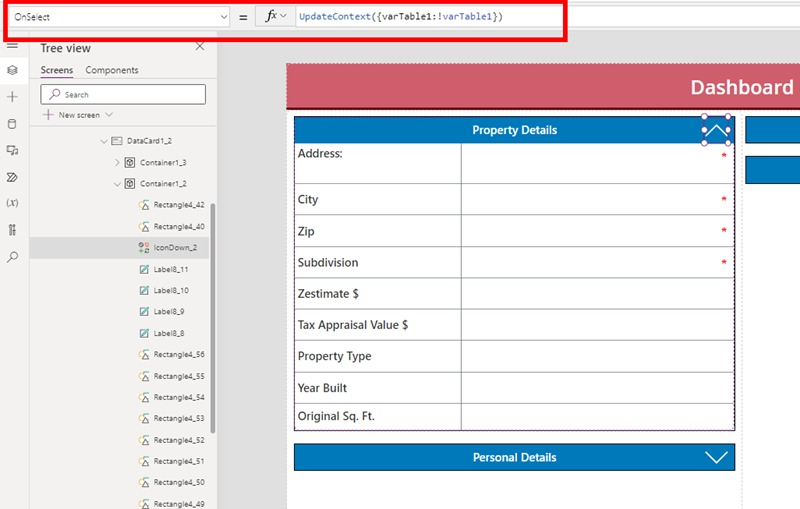Select Rectangle4_56 in tree view
This screenshot has width=800, height=509.
coord(179,354)
